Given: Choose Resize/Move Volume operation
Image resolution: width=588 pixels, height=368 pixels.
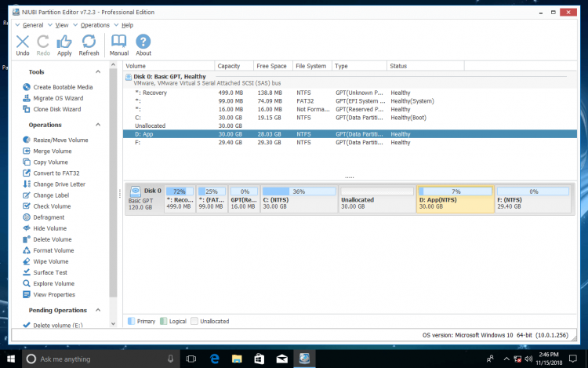Looking at the screenshot, I should (x=56, y=140).
